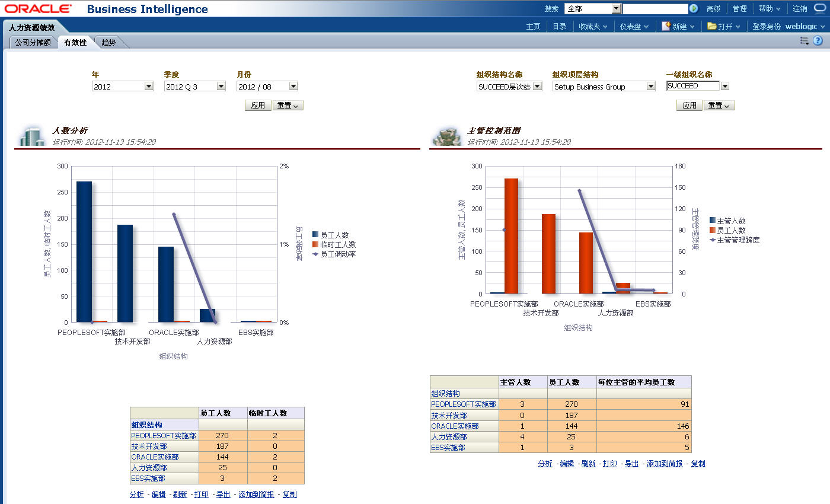Open the 季度 quarter dropdown showing 2012 Q 3

(x=221, y=86)
